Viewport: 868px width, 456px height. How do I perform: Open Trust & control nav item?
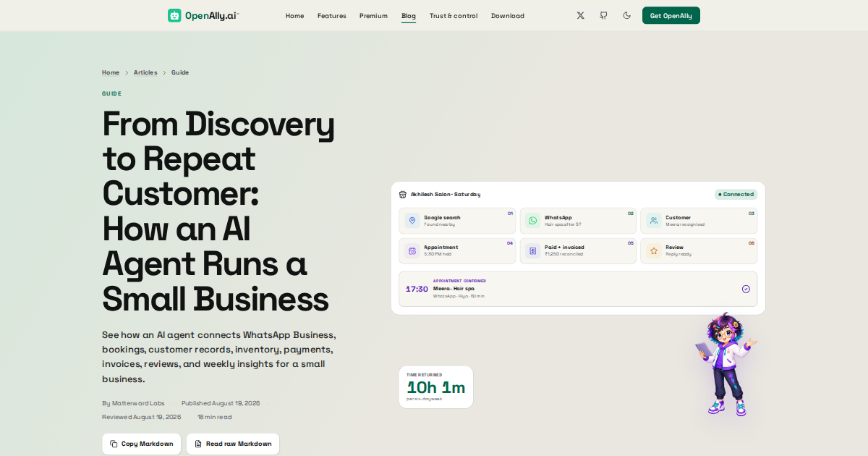point(454,16)
